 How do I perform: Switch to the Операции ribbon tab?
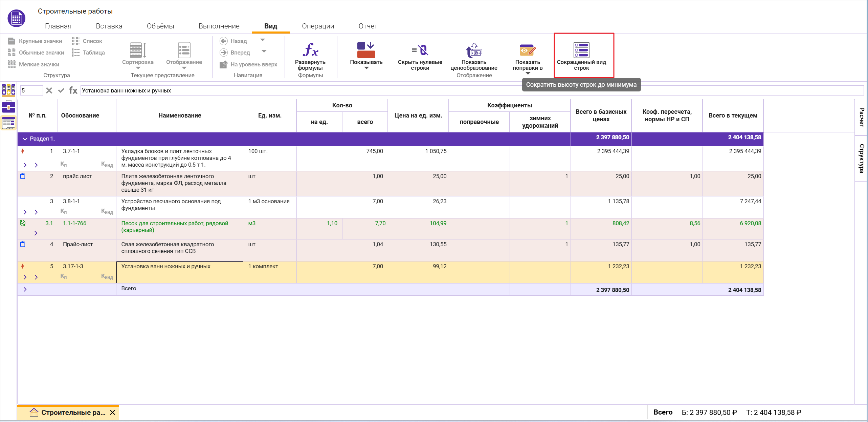(317, 26)
